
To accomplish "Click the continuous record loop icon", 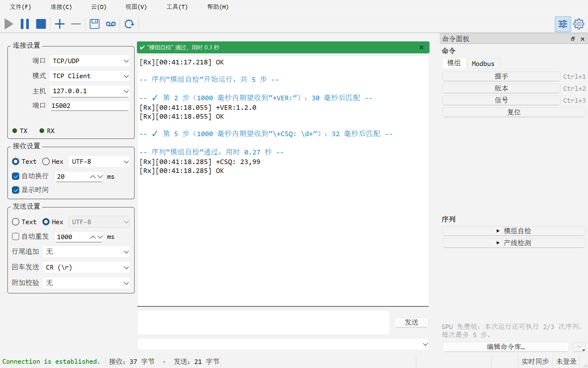I will point(111,24).
